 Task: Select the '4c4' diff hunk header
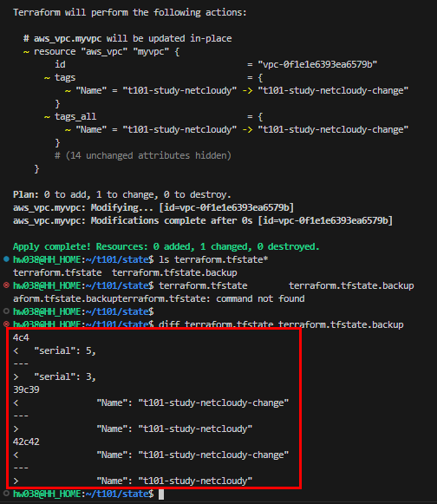click(x=21, y=337)
